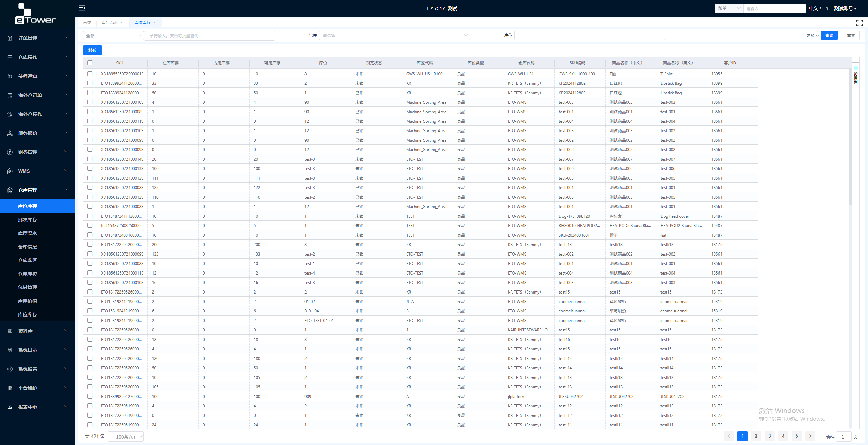Open the 100条/页 page size dropdown
This screenshot has height=445, width=868.
(126, 437)
